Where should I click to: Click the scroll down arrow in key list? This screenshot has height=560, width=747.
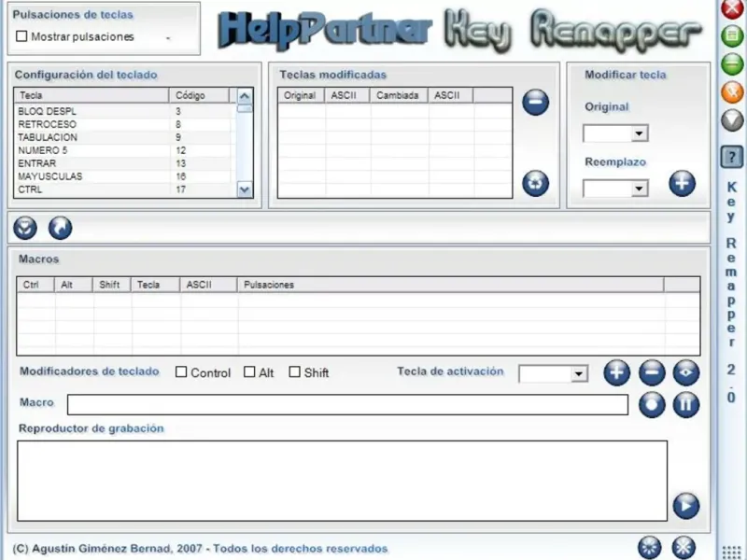(245, 190)
